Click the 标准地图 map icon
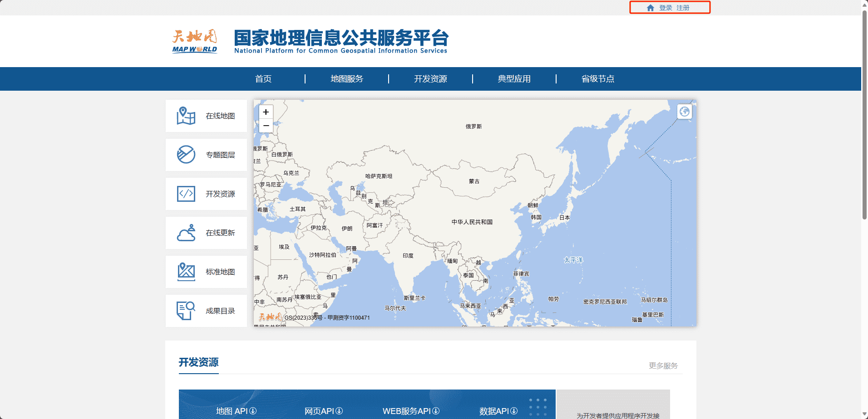The height and width of the screenshot is (419, 868). tap(186, 272)
